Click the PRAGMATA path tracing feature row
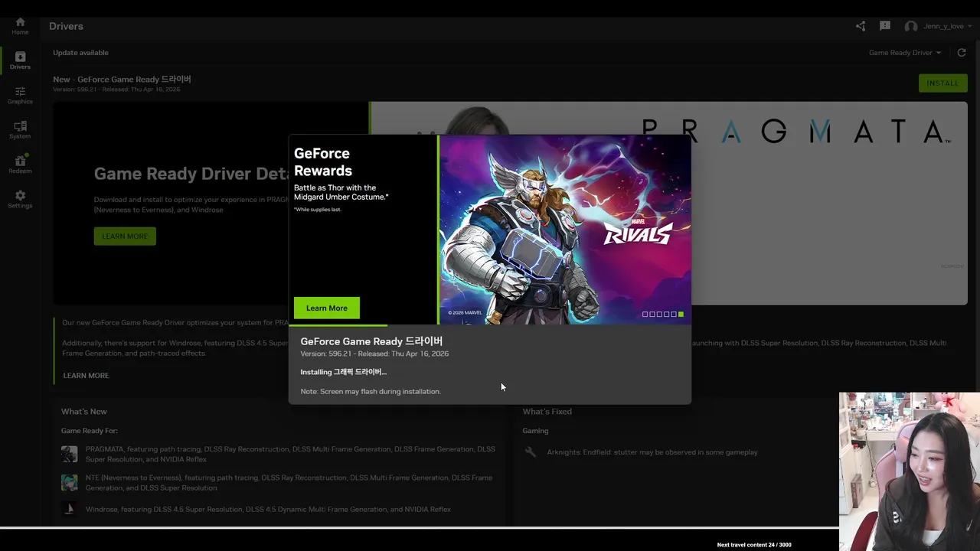Screen dimensions: 980x551 click(x=290, y=454)
